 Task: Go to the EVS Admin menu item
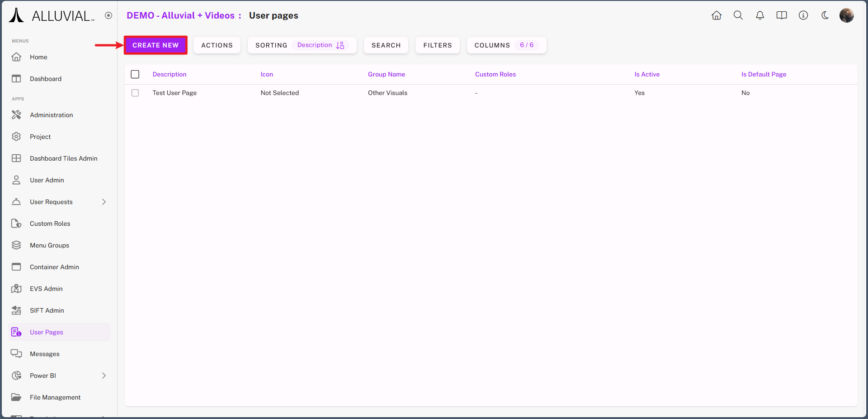coord(46,289)
